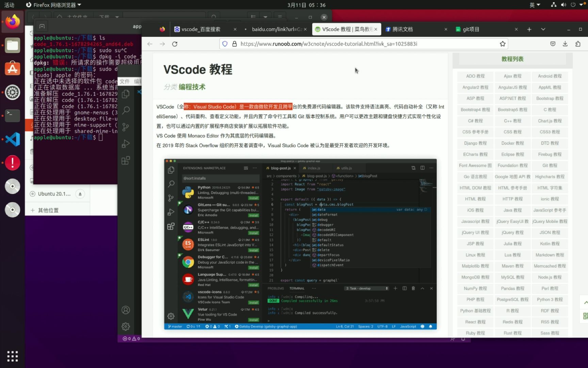588x368 pixels.
Task: Open the Accounts icon in VS Code activity bar
Action: click(x=126, y=310)
